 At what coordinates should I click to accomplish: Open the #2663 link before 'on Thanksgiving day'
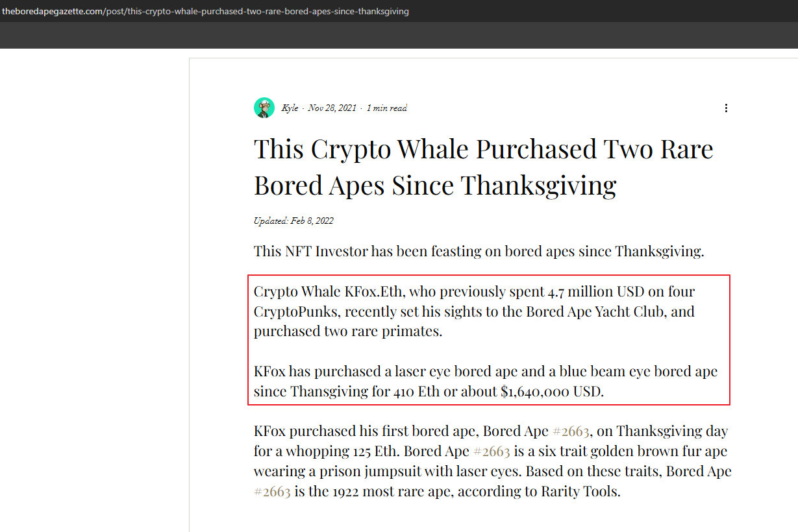[571, 431]
